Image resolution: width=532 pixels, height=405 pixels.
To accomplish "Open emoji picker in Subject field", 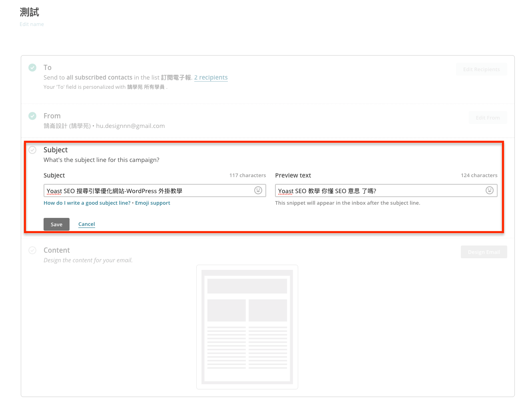I will [258, 190].
